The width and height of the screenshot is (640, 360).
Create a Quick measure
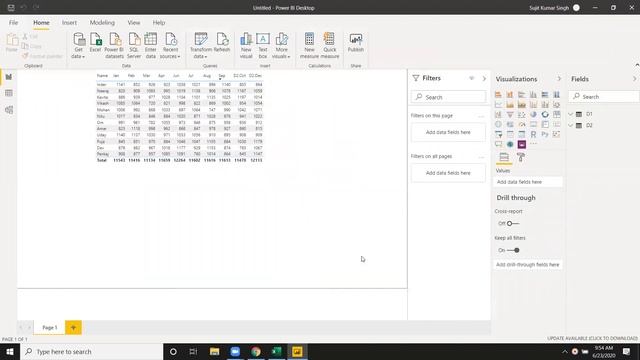(330, 46)
